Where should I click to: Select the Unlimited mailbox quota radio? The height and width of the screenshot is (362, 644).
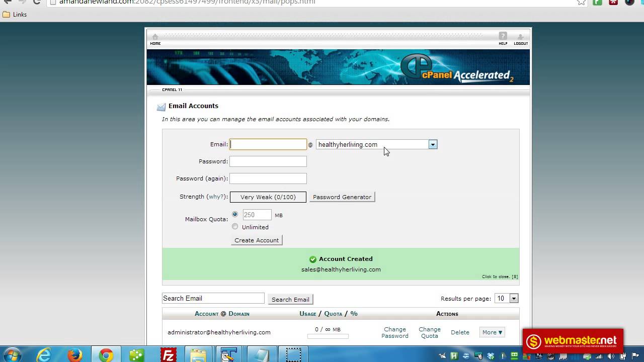coord(235,227)
